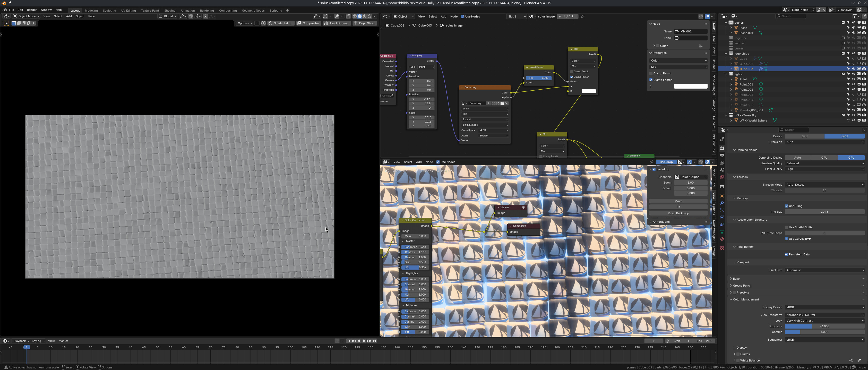Click the B color swatch on Mix node
This screenshot has width=868, height=370.
tap(588, 91)
